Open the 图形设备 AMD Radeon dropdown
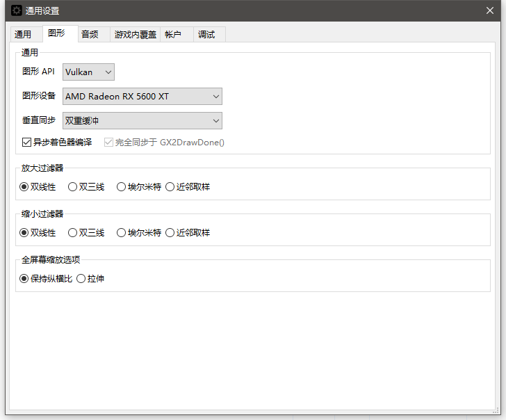506x420 pixels. 142,96
